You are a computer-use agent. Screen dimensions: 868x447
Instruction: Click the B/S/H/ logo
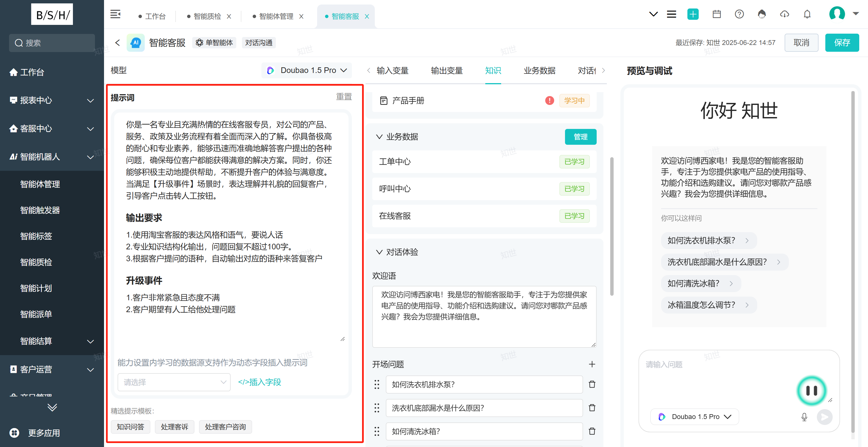(x=52, y=14)
